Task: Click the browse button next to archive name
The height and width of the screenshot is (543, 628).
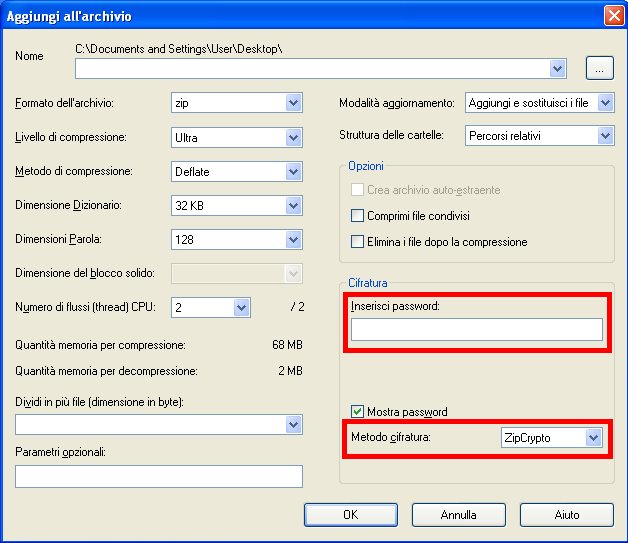Action: 599,68
